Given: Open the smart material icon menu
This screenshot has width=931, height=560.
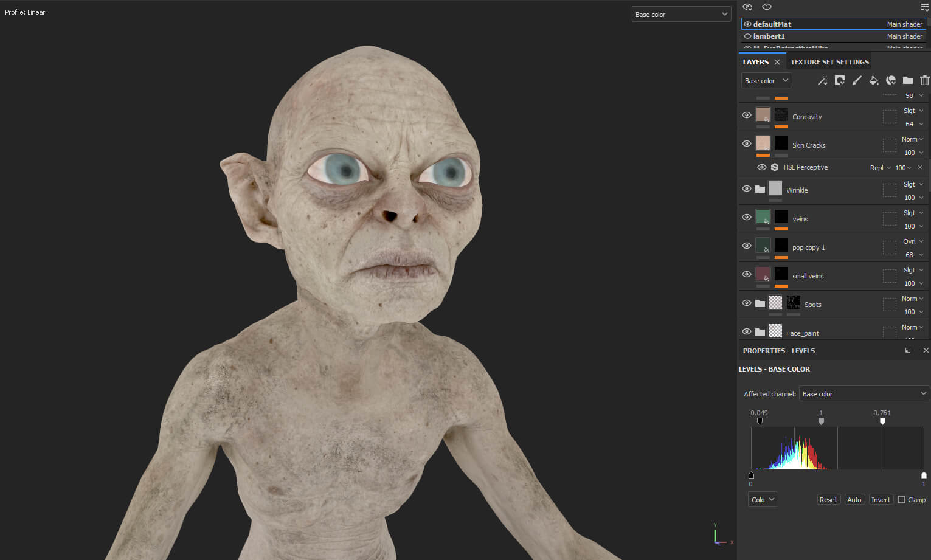Looking at the screenshot, I should (891, 80).
